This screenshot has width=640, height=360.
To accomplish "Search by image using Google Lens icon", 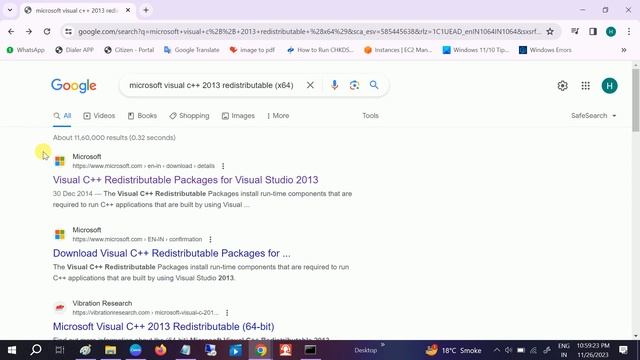I will click(354, 85).
